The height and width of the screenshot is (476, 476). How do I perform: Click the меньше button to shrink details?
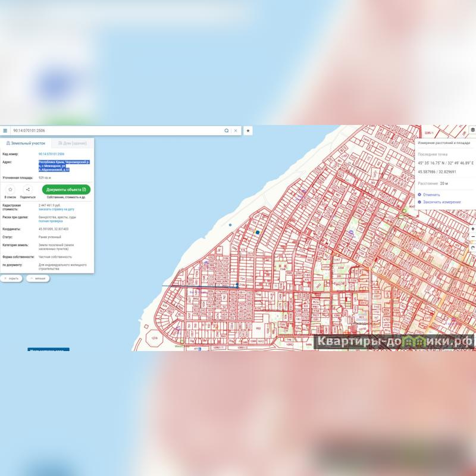pyautogui.click(x=37, y=278)
